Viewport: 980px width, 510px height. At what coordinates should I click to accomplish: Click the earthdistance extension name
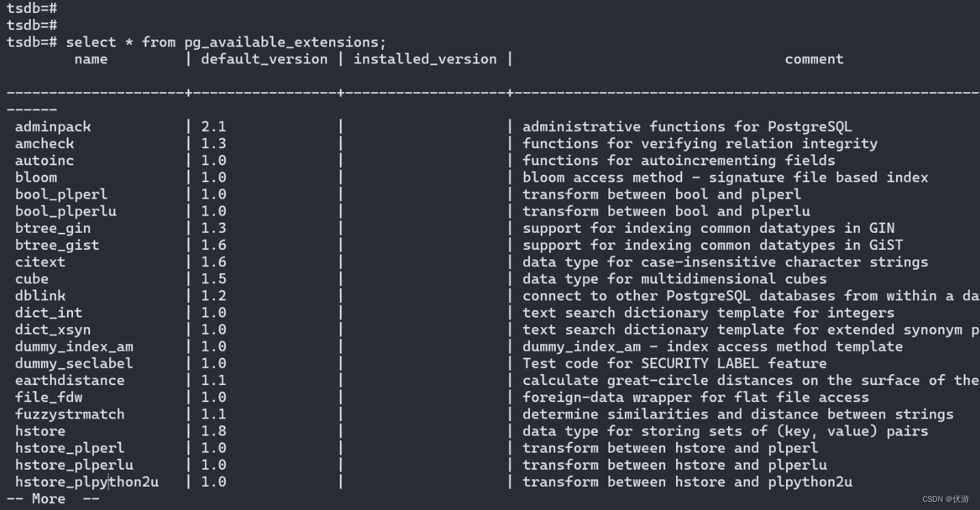point(70,380)
